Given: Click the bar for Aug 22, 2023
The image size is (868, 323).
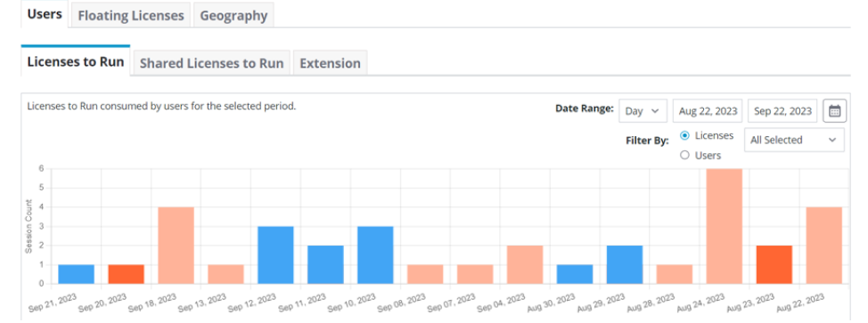Looking at the screenshot, I should click(x=824, y=246).
